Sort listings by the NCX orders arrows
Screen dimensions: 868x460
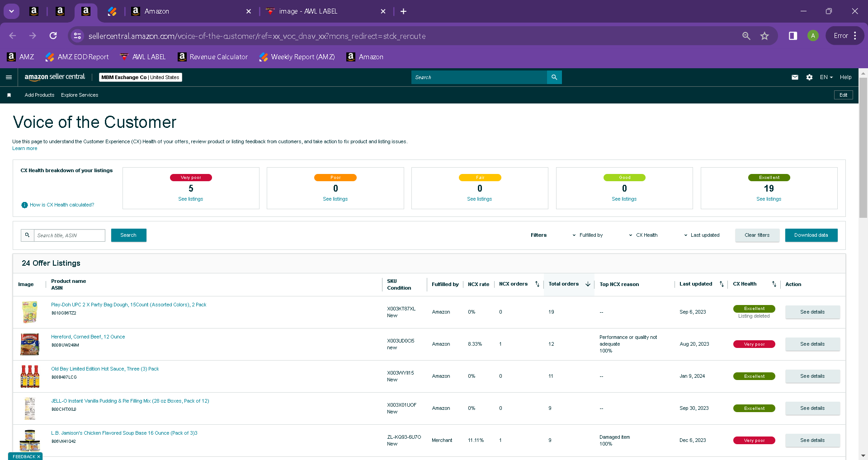coord(537,284)
